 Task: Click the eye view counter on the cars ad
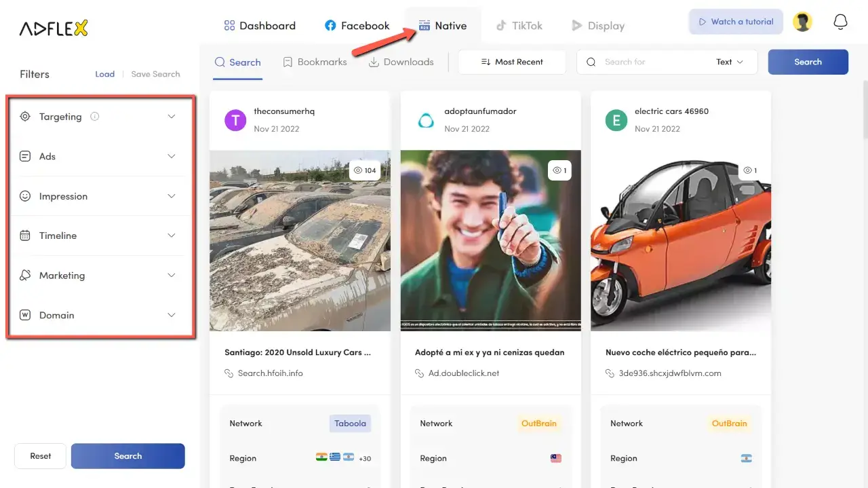click(x=365, y=170)
